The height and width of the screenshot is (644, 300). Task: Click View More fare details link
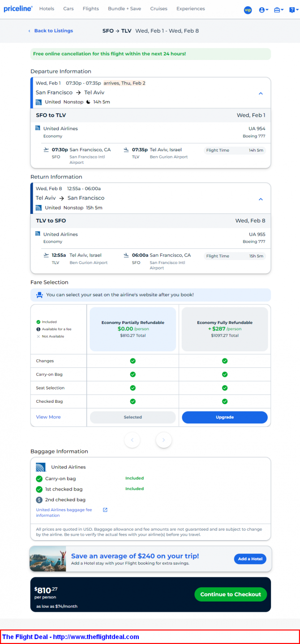pyautogui.click(x=48, y=417)
